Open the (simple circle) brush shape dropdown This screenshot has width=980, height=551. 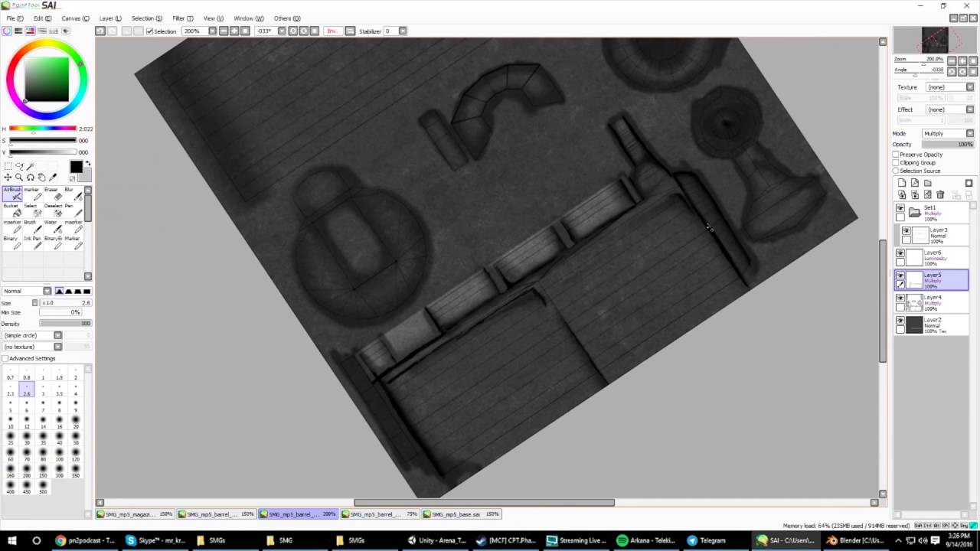[57, 335]
